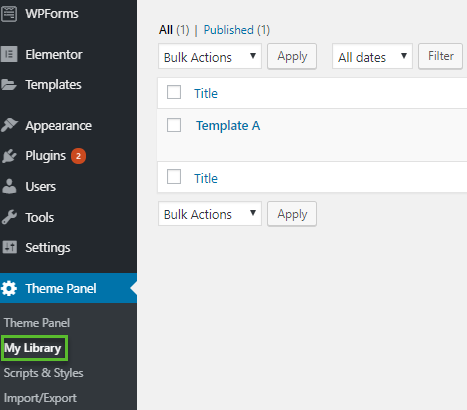Viewport: 467px width, 410px height.
Task: Open the All dates dropdown
Action: [x=372, y=57]
